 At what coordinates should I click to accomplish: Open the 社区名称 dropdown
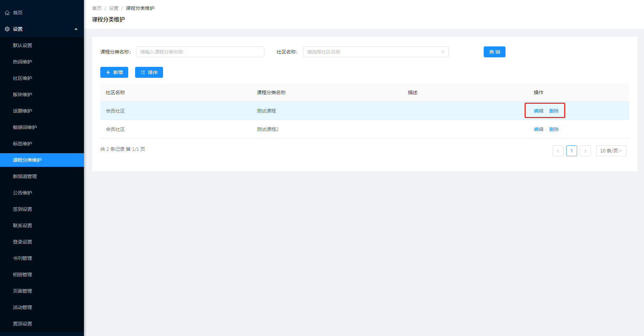376,52
